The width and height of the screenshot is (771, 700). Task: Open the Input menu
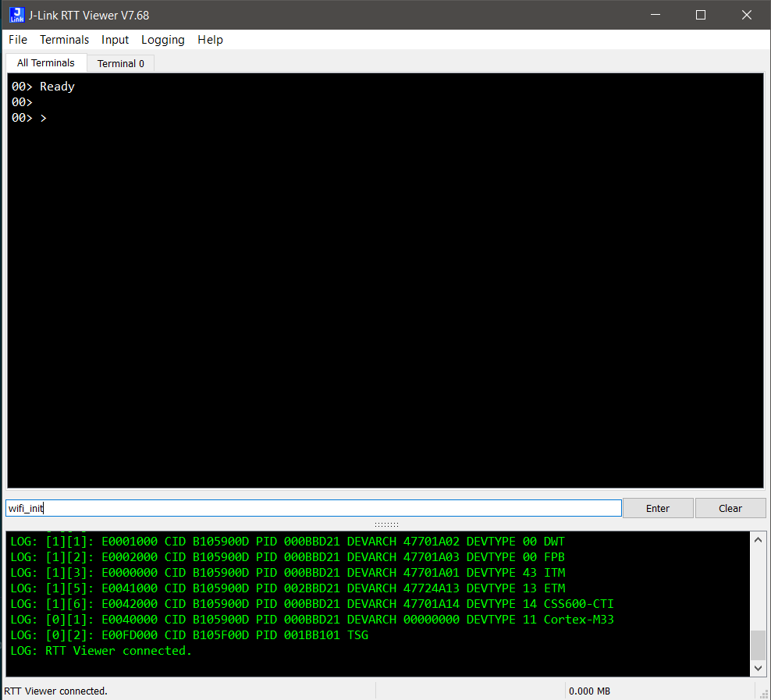[x=115, y=40]
